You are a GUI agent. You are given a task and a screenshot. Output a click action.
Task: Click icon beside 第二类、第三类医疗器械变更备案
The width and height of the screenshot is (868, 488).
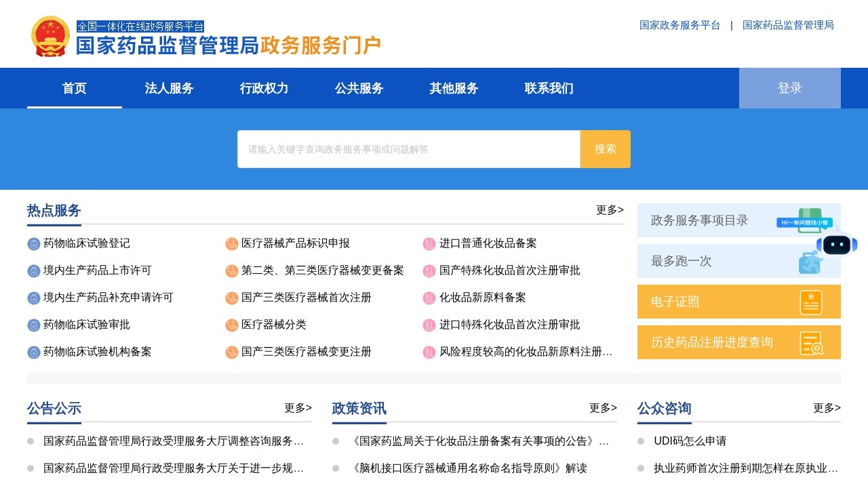tap(232, 271)
